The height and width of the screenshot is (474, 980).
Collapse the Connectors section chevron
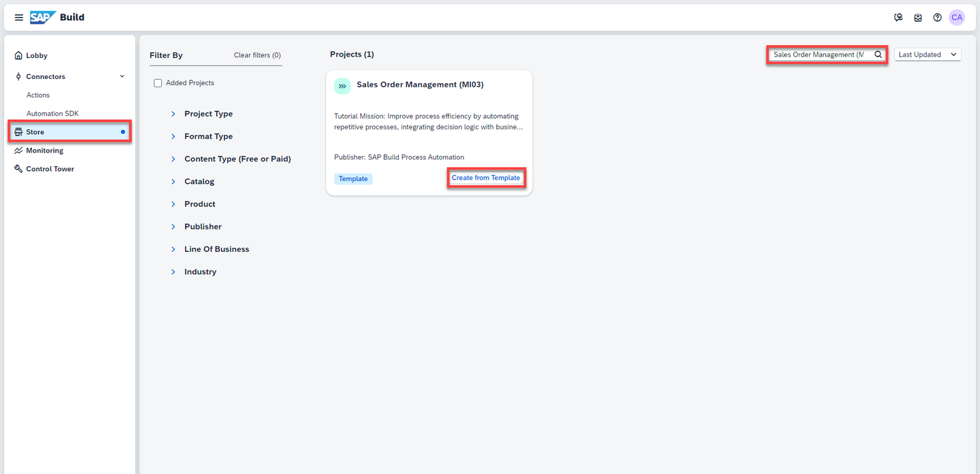pos(122,76)
